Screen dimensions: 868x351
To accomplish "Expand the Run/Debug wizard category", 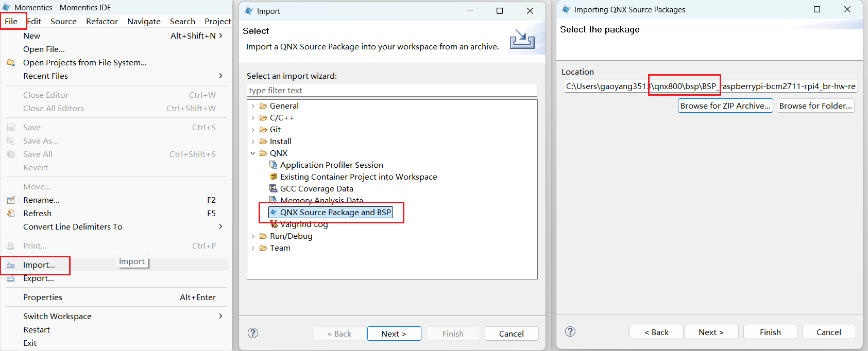I will click(253, 236).
